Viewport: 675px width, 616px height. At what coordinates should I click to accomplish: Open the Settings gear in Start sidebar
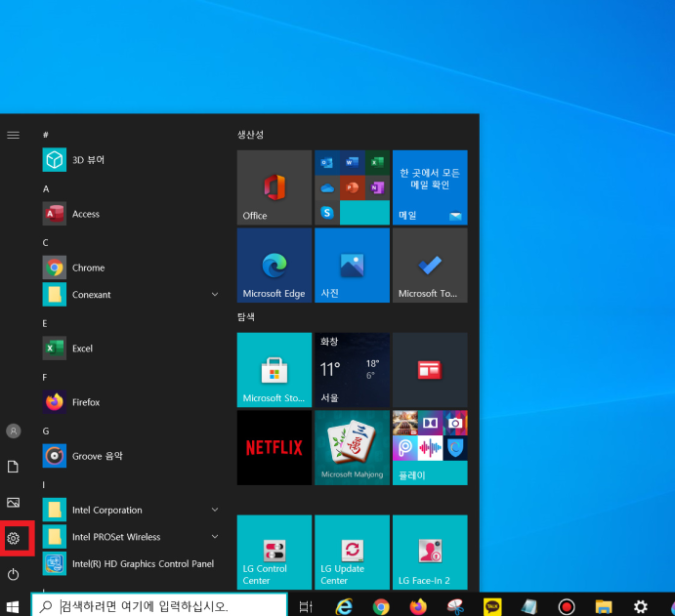coord(14,538)
